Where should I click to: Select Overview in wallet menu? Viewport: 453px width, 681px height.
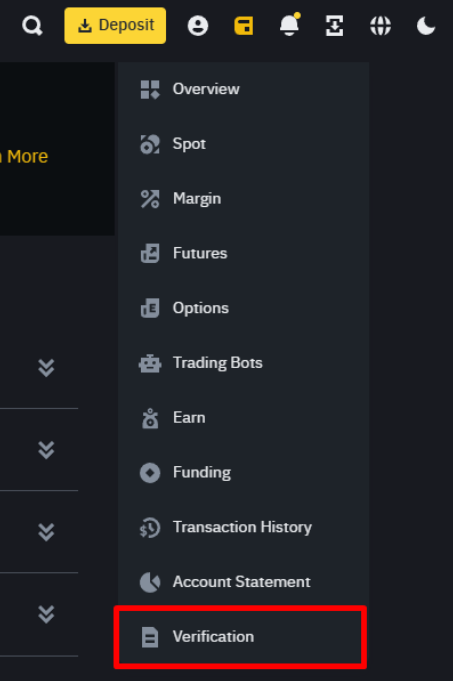coord(243,89)
